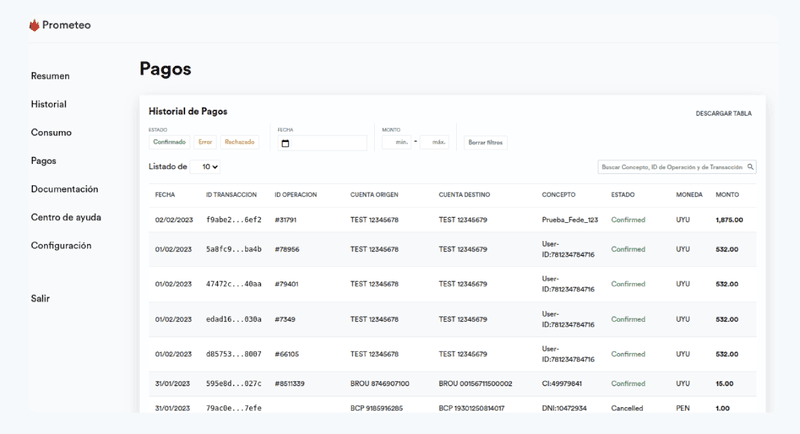
Task: Click the Historial de Pagos heading
Action: click(x=188, y=111)
